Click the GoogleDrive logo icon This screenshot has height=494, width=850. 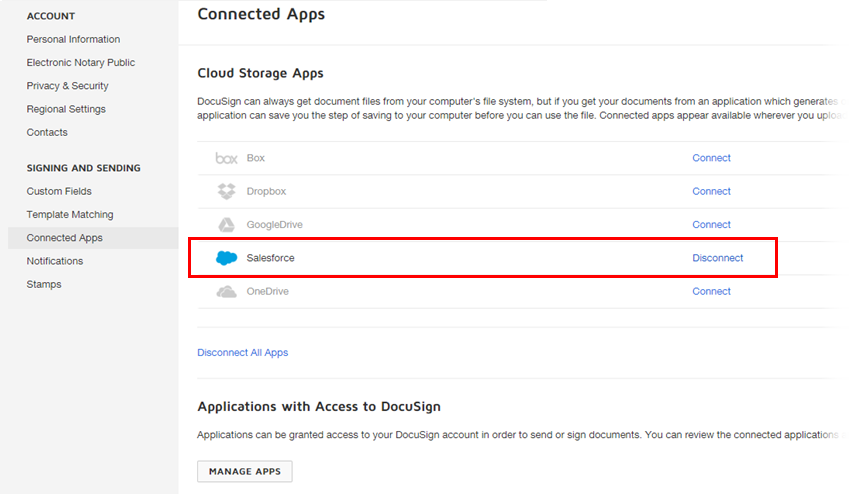226,225
